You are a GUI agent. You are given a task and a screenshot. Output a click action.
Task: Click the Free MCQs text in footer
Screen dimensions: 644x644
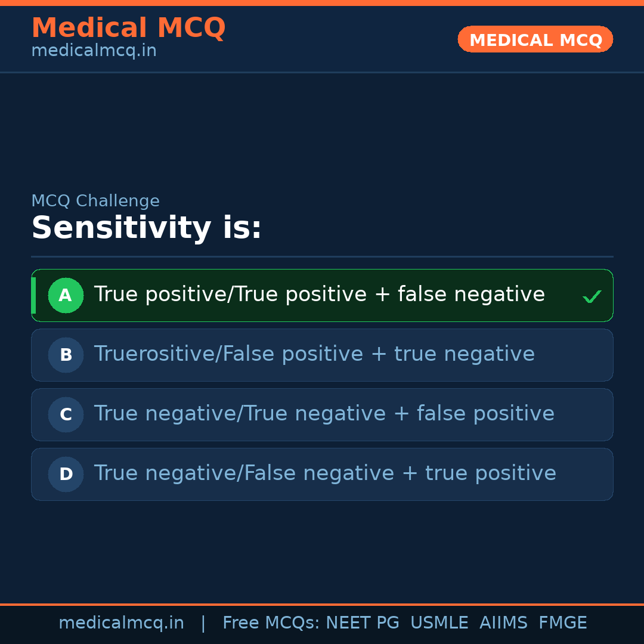(271, 623)
